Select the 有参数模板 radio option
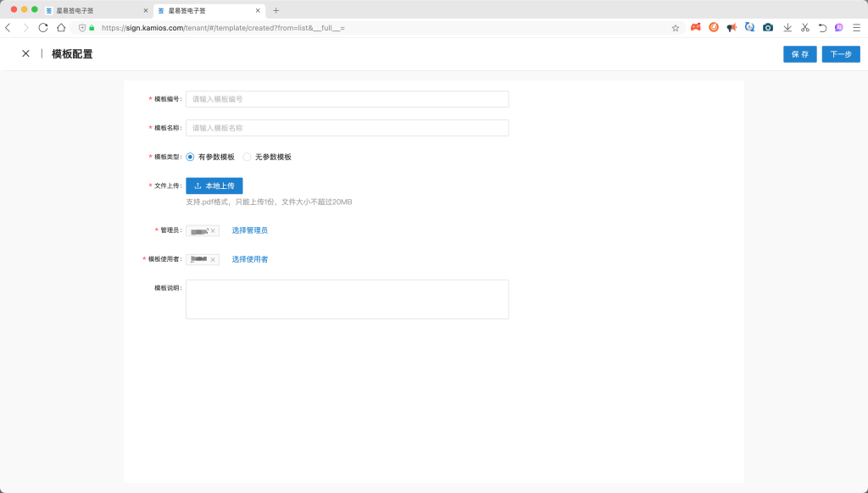The image size is (868, 493). (190, 158)
